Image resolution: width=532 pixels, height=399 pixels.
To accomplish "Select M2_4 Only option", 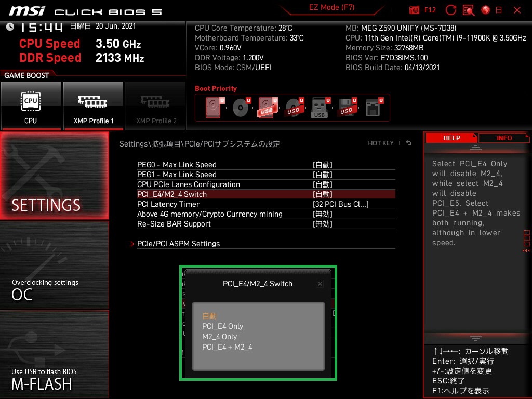I will click(220, 337).
